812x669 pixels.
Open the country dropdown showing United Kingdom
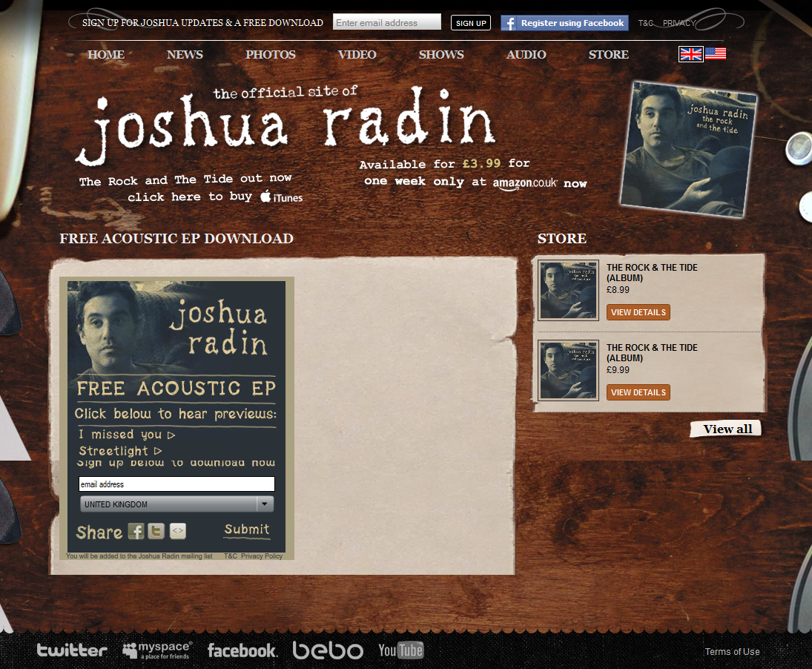coord(176,504)
